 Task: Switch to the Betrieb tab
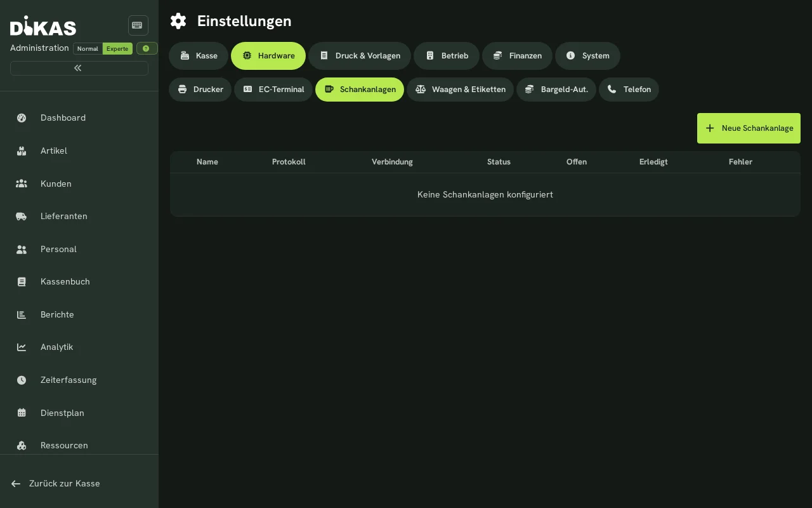tap(447, 56)
